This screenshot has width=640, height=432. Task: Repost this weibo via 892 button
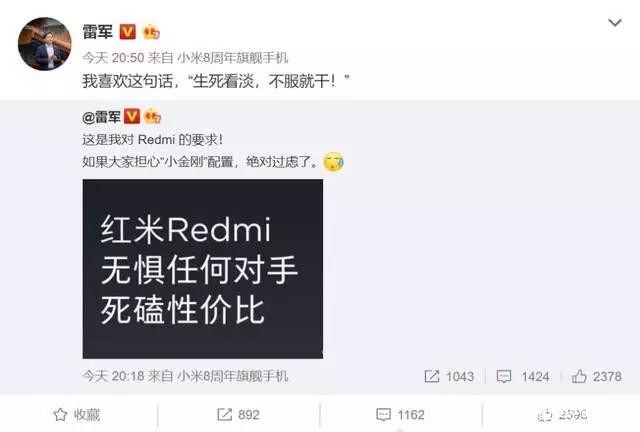coord(238,415)
